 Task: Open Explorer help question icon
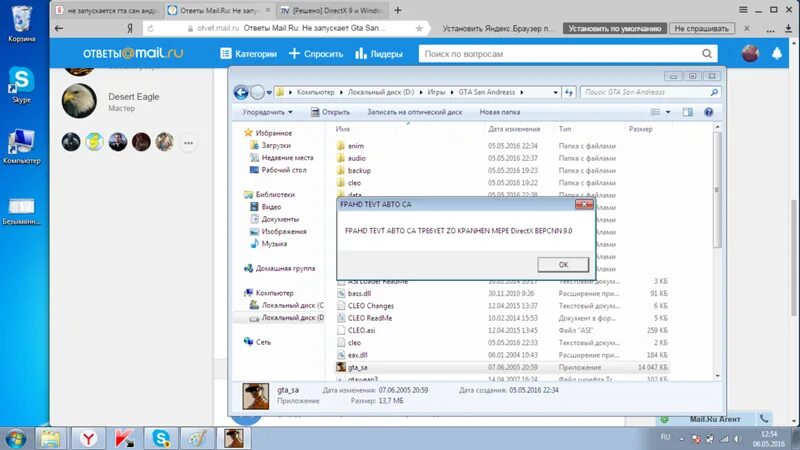(708, 112)
